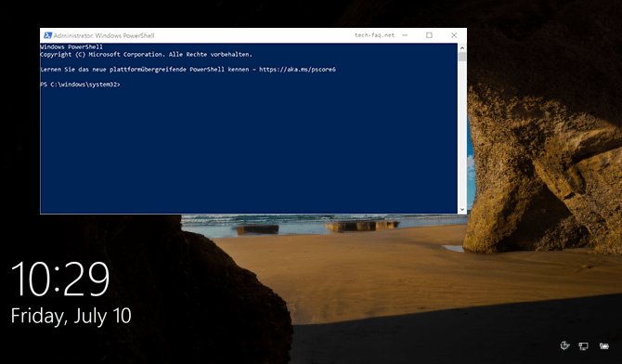The width and height of the screenshot is (622, 364).
Task: Open the Ease of Access icon on lock screen
Action: [564, 345]
